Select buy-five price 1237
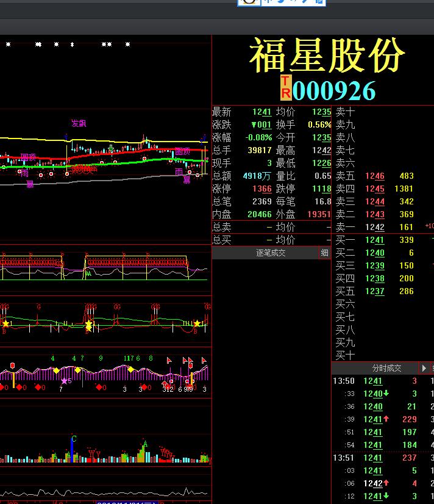434x504 pixels. pyautogui.click(x=375, y=291)
